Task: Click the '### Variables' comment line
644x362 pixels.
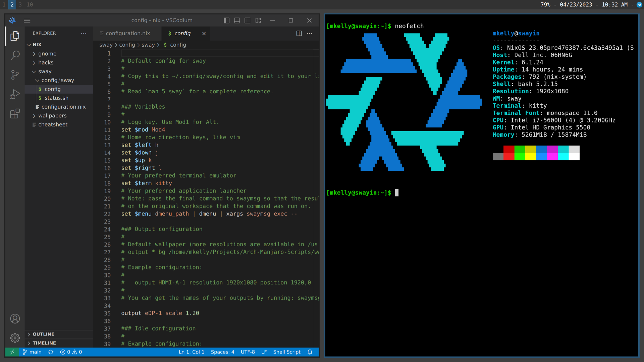Action: (143, 107)
